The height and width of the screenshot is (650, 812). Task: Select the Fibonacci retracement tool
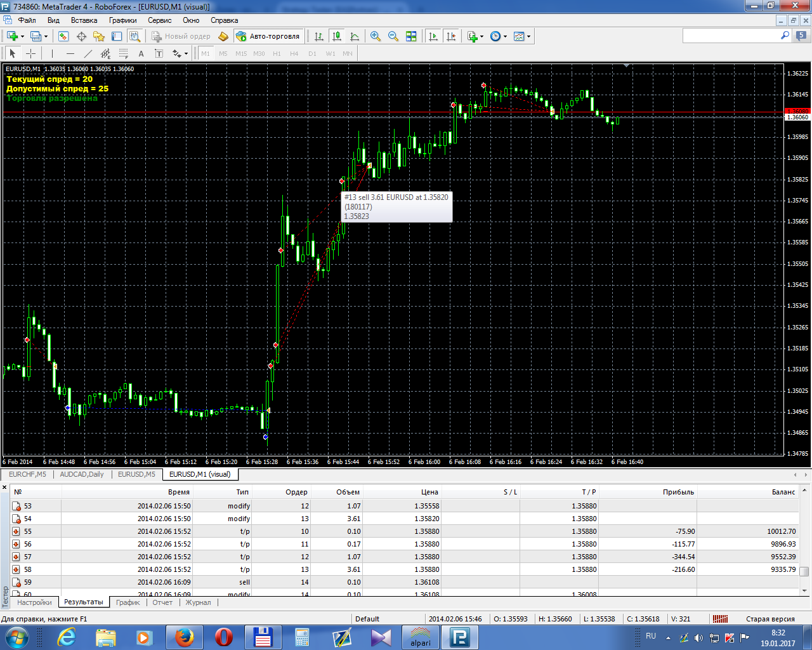pyautogui.click(x=123, y=53)
